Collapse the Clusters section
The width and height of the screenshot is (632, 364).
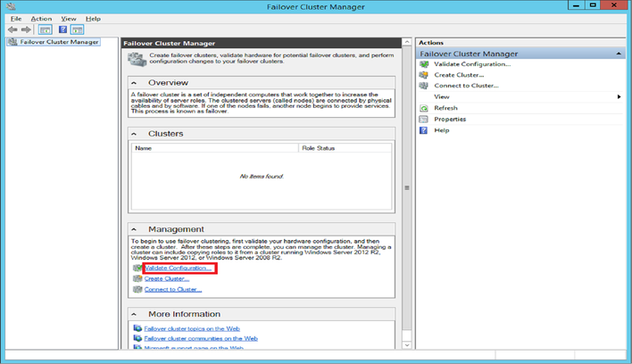point(134,134)
